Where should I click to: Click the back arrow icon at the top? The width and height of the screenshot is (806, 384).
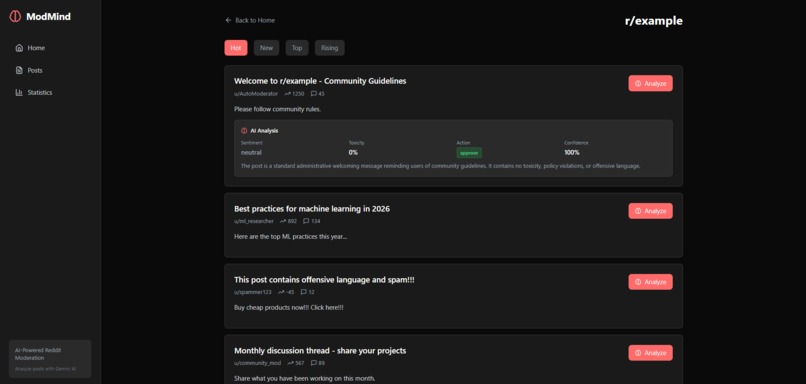coord(228,20)
